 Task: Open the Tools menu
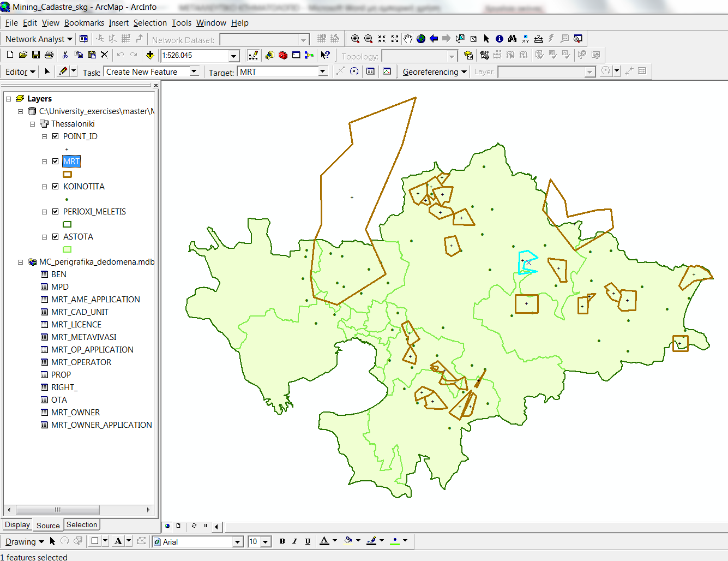tap(182, 23)
